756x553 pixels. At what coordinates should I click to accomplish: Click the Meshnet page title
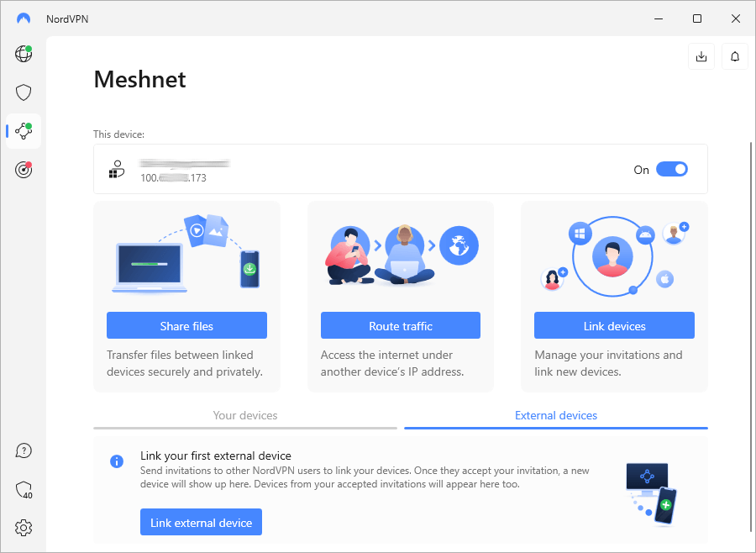point(139,79)
